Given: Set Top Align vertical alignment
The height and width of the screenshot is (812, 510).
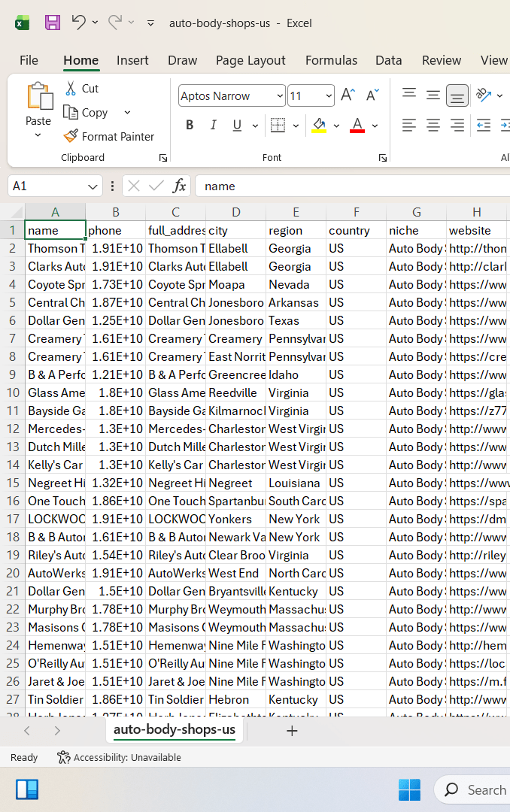Looking at the screenshot, I should click(409, 95).
